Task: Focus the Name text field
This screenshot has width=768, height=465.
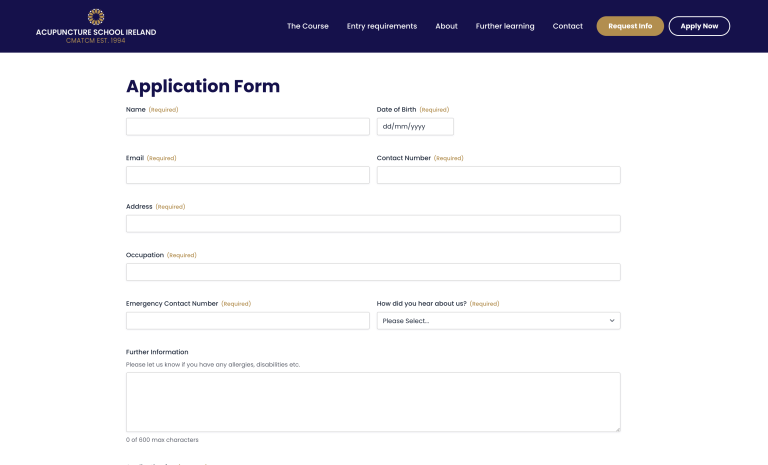Action: tap(247, 127)
